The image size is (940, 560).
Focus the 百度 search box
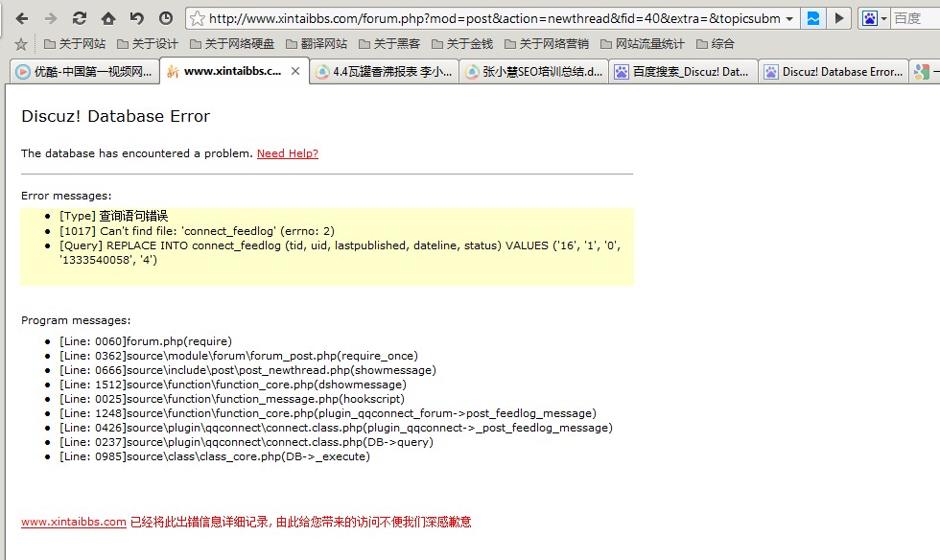[915, 18]
